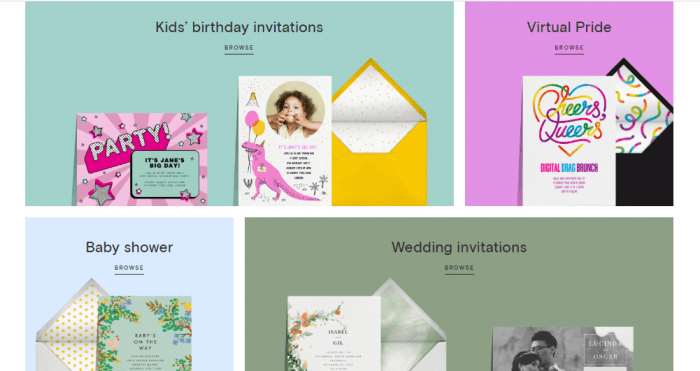Open the Baby shower heading

129,247
